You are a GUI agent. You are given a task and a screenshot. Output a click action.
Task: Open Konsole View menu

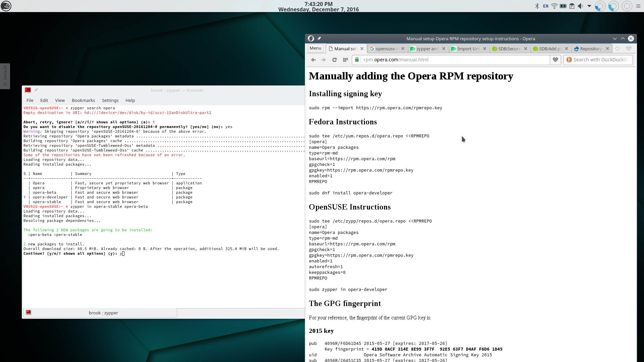pos(60,100)
